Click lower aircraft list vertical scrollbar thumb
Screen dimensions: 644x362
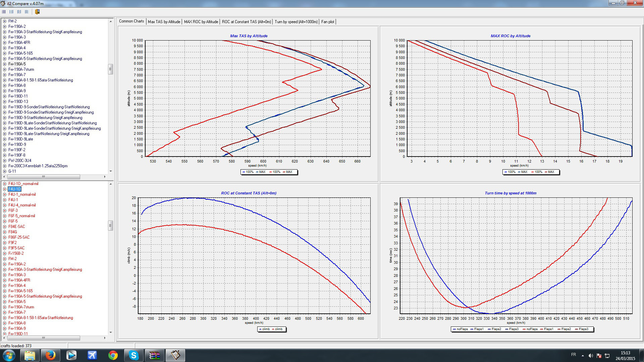coord(111,226)
